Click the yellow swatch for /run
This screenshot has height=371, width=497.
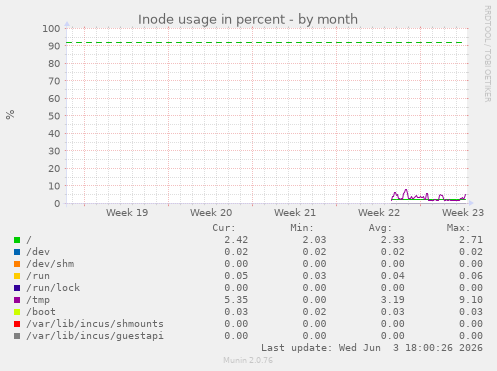[17, 276]
